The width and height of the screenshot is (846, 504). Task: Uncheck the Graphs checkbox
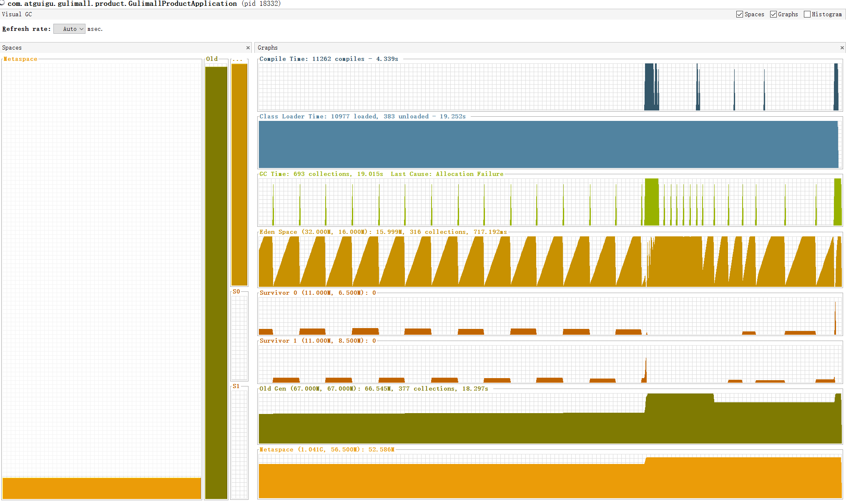tap(773, 14)
